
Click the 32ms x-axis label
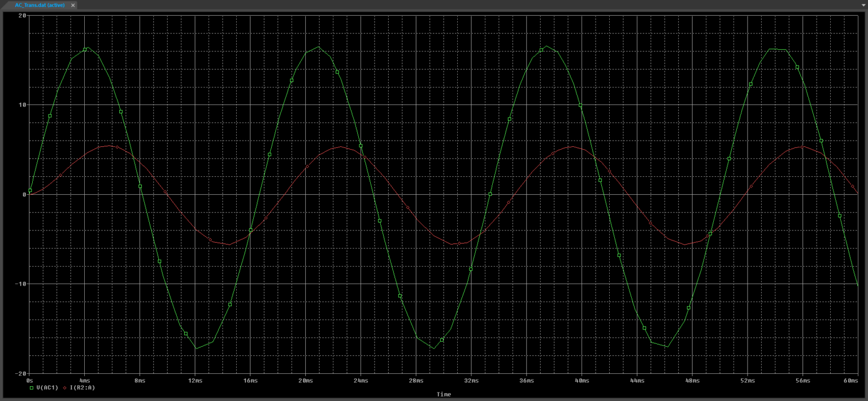point(471,381)
